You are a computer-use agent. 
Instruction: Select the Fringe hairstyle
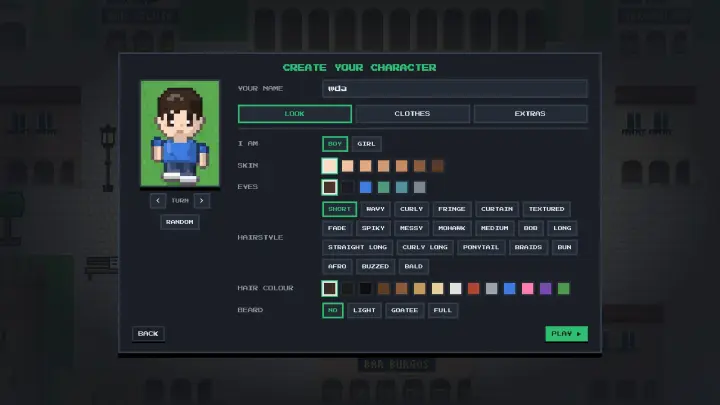coord(452,209)
